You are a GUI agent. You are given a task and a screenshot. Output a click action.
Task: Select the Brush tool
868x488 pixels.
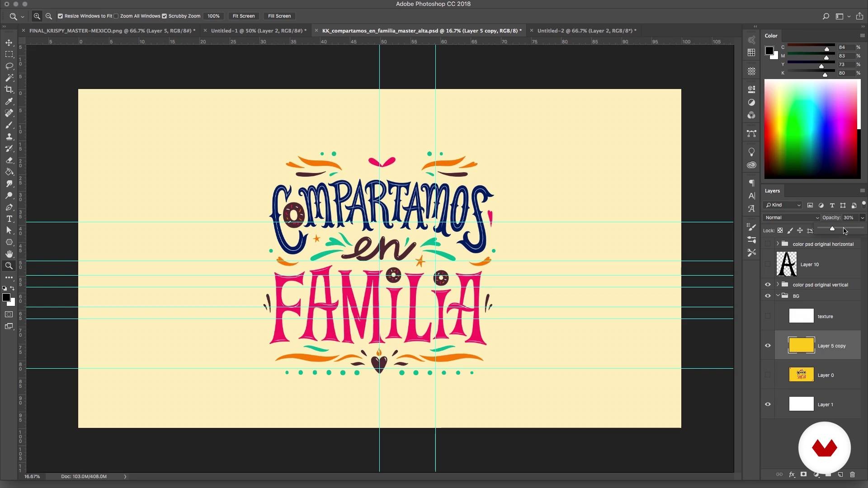pyautogui.click(x=9, y=125)
